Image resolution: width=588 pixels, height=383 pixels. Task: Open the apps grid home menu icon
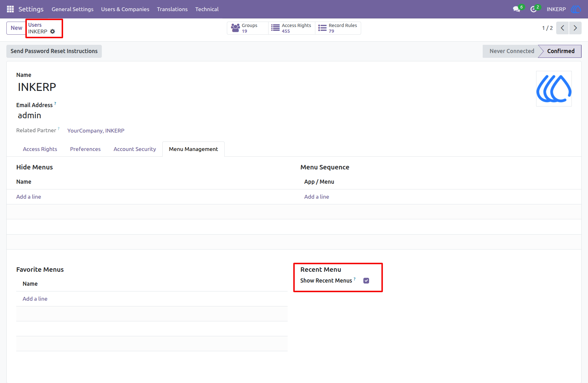point(10,9)
